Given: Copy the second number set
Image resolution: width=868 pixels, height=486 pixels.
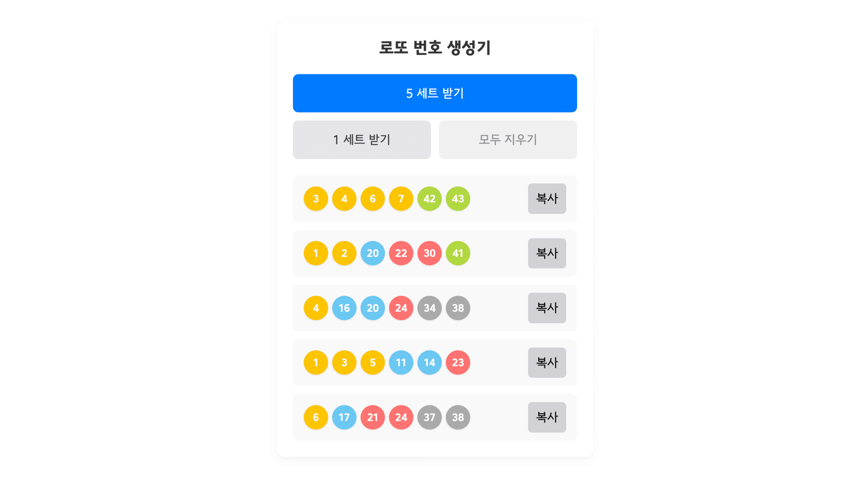Looking at the screenshot, I should (547, 253).
